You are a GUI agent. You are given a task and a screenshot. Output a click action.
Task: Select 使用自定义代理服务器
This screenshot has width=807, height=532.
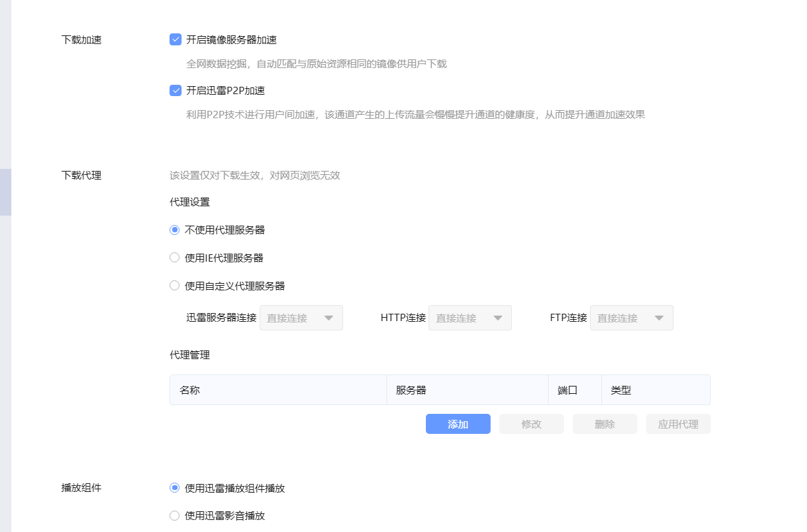pos(174,285)
